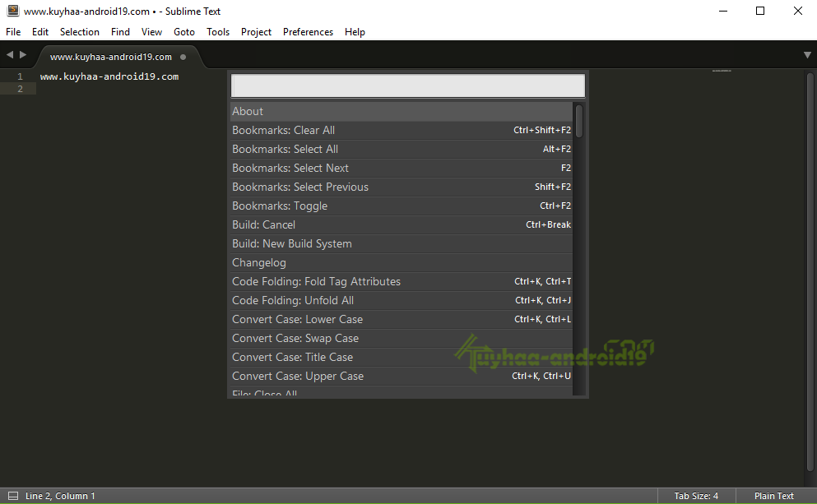Open tab list dropdown arrow at tab bar end
Viewport: 817px width, 504px height.
click(807, 54)
